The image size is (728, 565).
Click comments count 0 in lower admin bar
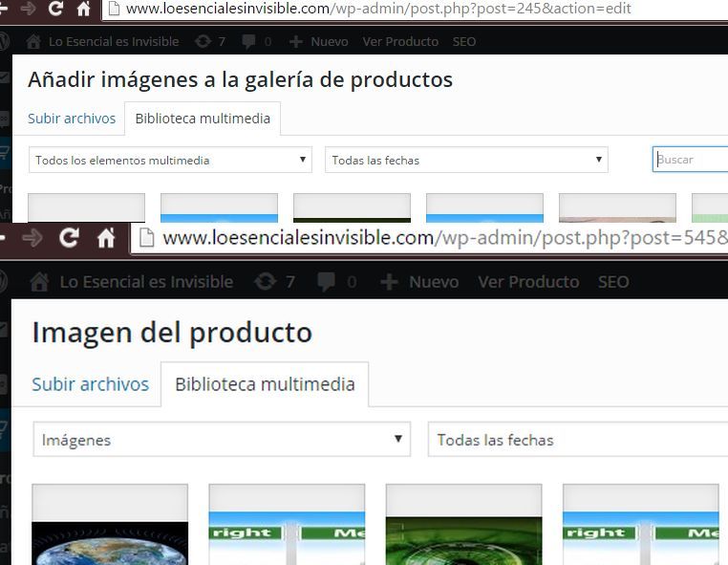tap(352, 282)
